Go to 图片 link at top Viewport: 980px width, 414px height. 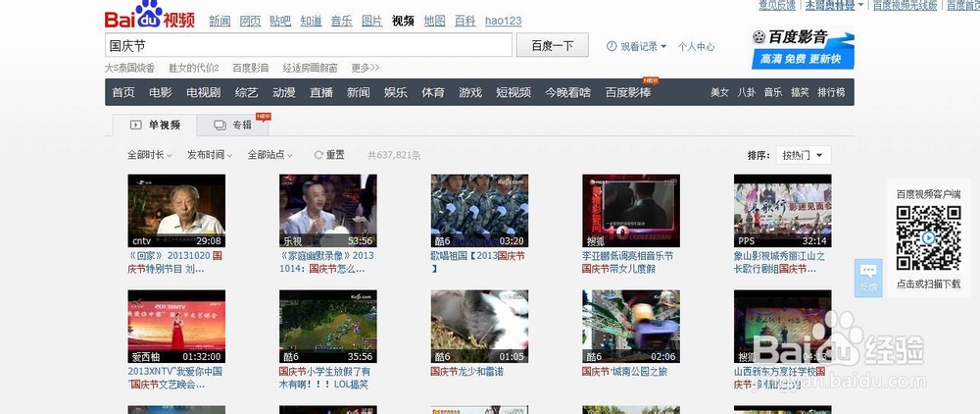point(371,21)
